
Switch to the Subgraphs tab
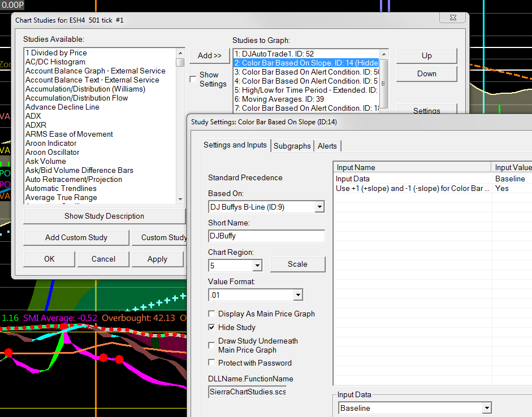pos(292,146)
